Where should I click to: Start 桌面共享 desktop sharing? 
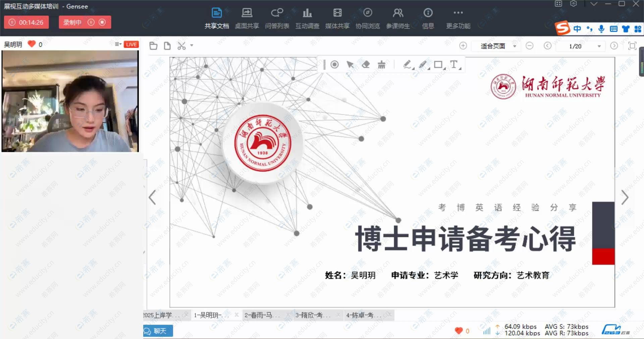247,18
